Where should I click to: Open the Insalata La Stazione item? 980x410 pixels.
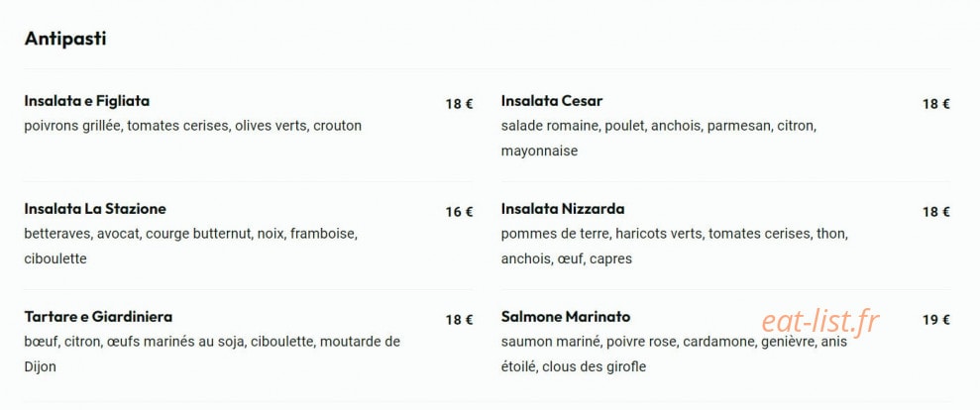pyautogui.click(x=95, y=208)
